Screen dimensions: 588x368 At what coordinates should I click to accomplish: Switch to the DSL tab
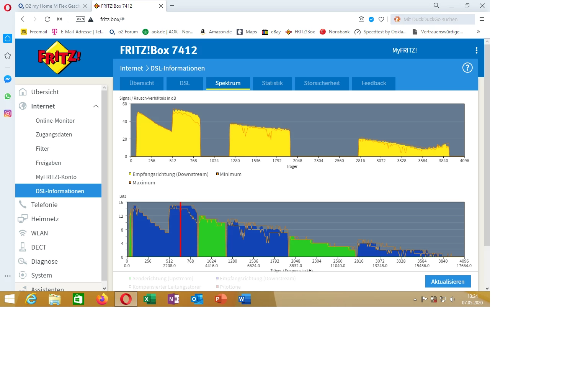[185, 83]
